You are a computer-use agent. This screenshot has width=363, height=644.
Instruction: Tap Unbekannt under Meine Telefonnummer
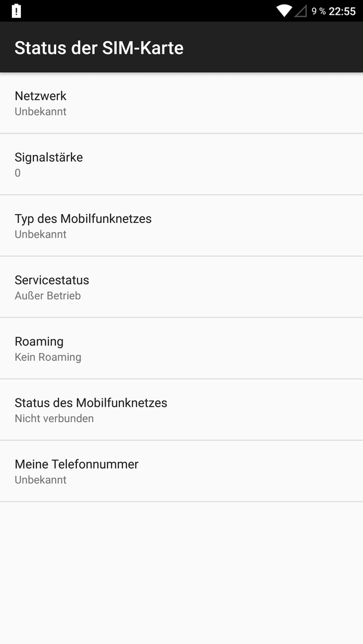coord(41,479)
